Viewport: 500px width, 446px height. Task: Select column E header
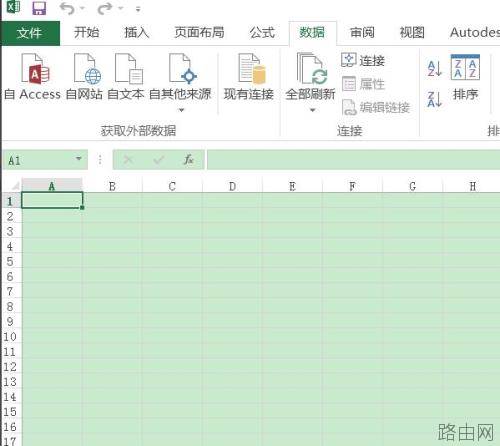(x=292, y=186)
